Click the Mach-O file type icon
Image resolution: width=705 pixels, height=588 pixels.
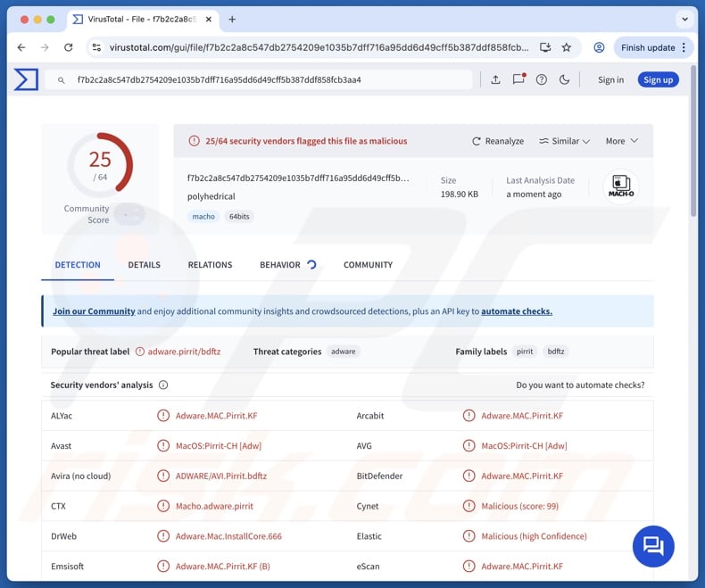pos(621,186)
